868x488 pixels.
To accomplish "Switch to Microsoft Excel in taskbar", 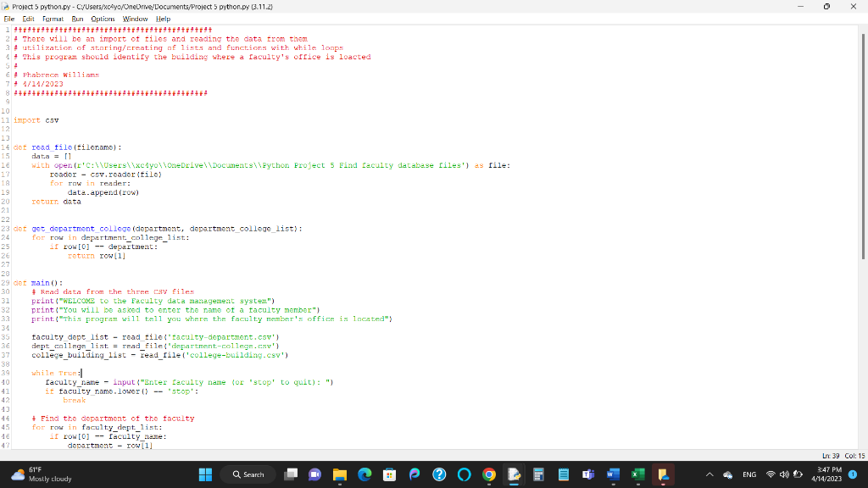I will [637, 474].
